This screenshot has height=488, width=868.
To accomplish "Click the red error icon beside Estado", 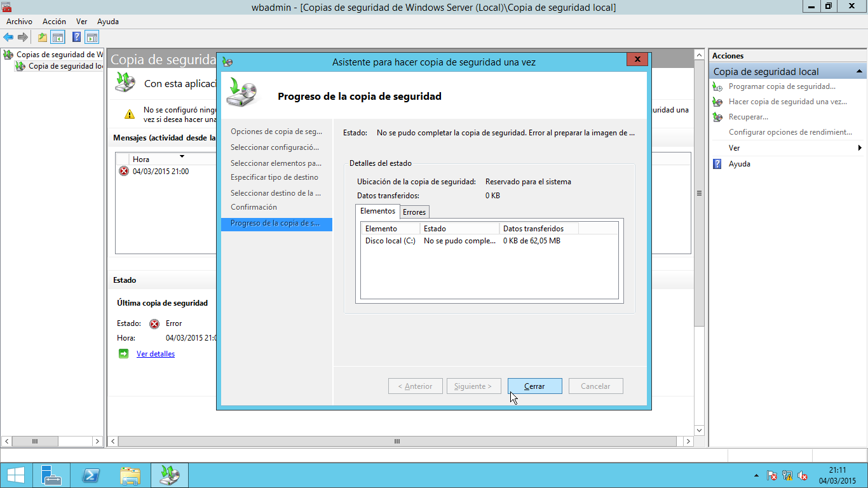I will [x=154, y=323].
